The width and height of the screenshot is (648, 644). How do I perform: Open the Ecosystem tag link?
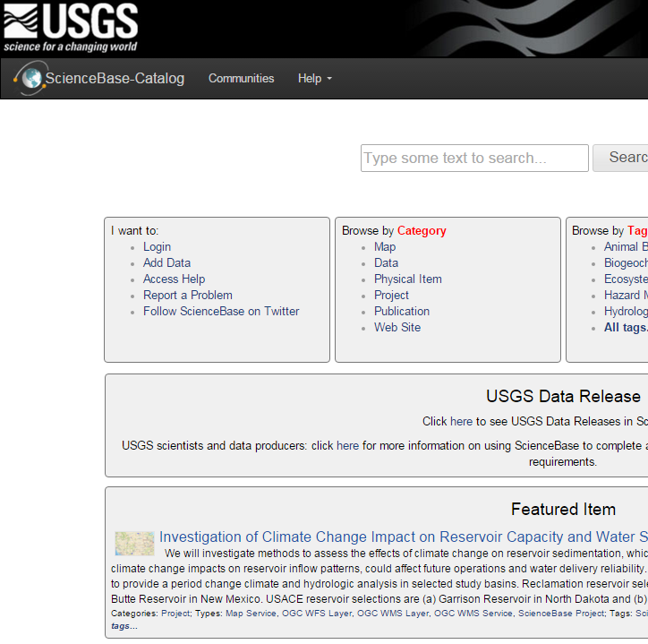tap(626, 279)
